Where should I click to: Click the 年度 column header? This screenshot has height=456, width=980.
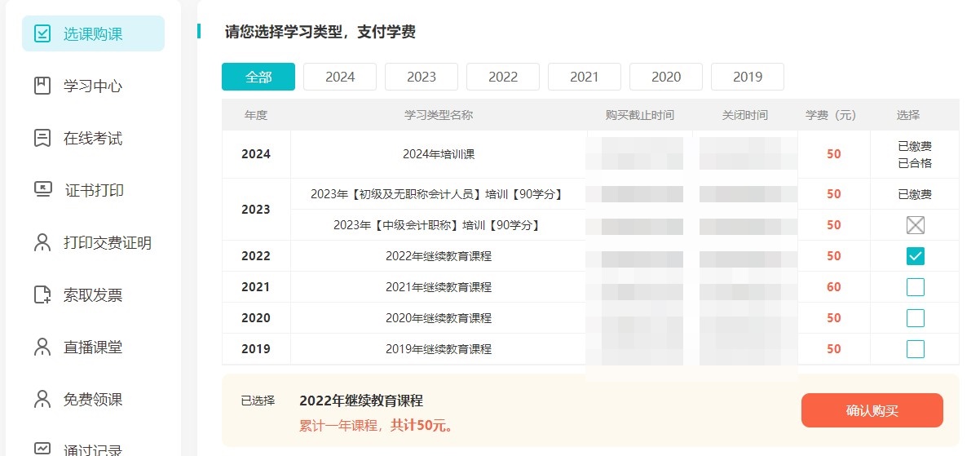click(256, 115)
